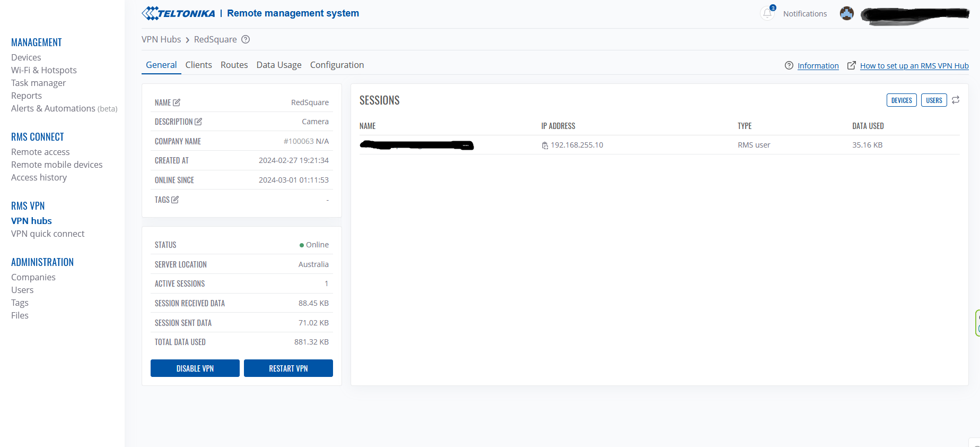Open Alerts & Automations menu item

pos(64,108)
